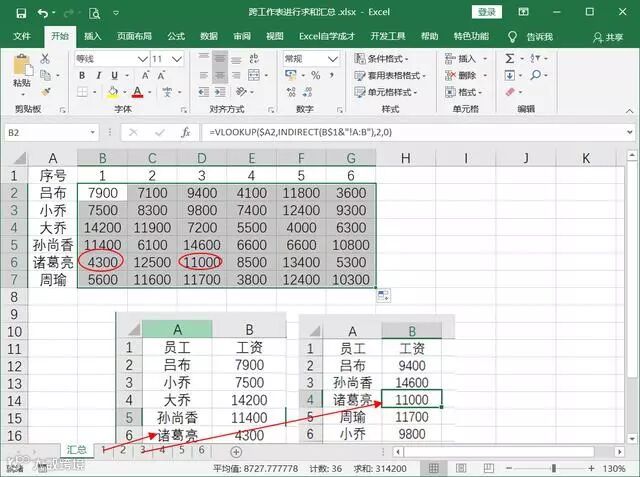Switch to Insert ribbon tab
The image size is (640, 477).
point(93,36)
